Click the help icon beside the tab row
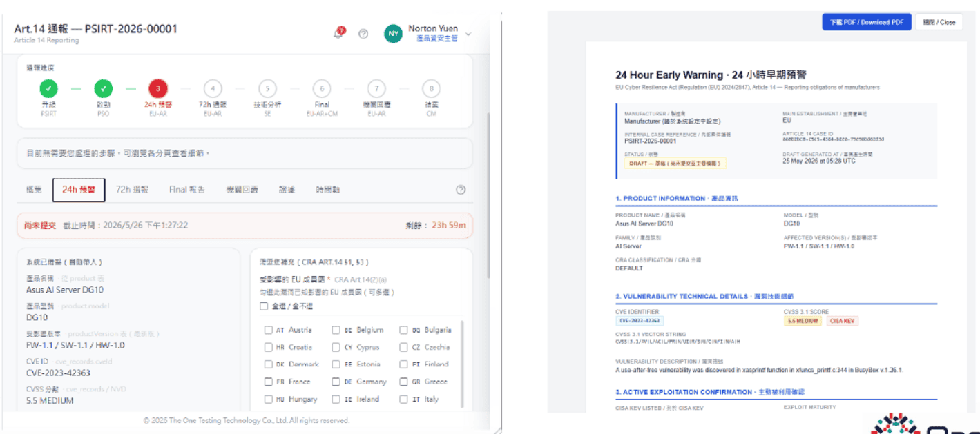 pos(461,190)
